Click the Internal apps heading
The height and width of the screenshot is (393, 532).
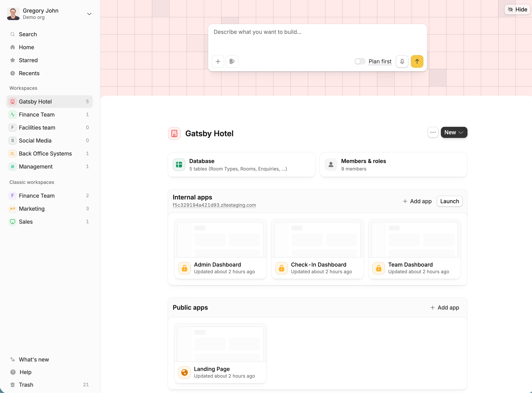(x=192, y=197)
